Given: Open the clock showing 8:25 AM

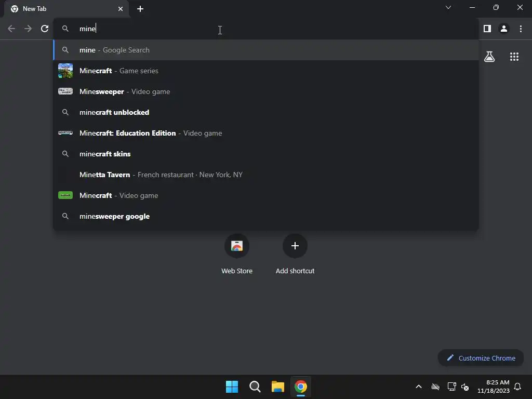Looking at the screenshot, I should point(494,387).
